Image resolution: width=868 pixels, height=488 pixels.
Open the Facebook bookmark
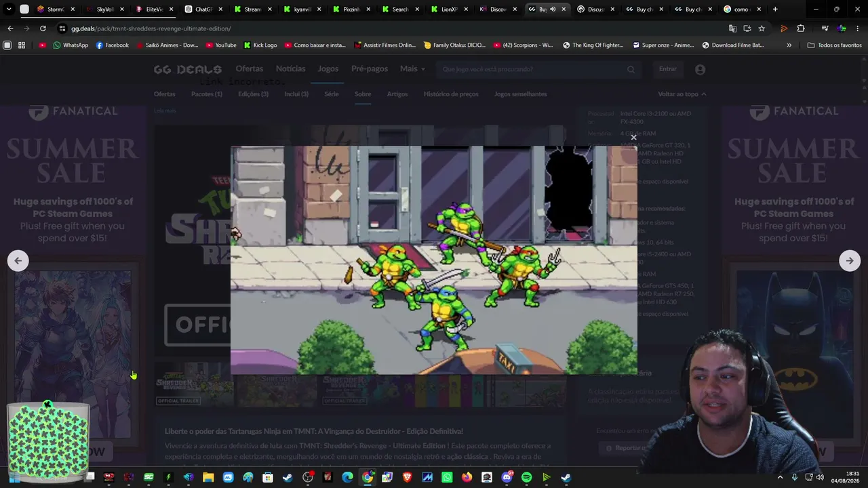[112, 45]
